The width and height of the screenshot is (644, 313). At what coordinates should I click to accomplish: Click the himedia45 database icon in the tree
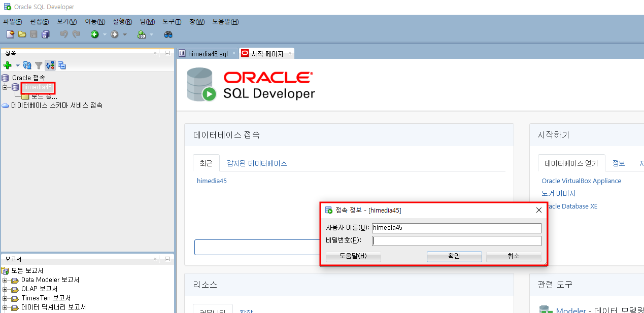[x=15, y=87]
